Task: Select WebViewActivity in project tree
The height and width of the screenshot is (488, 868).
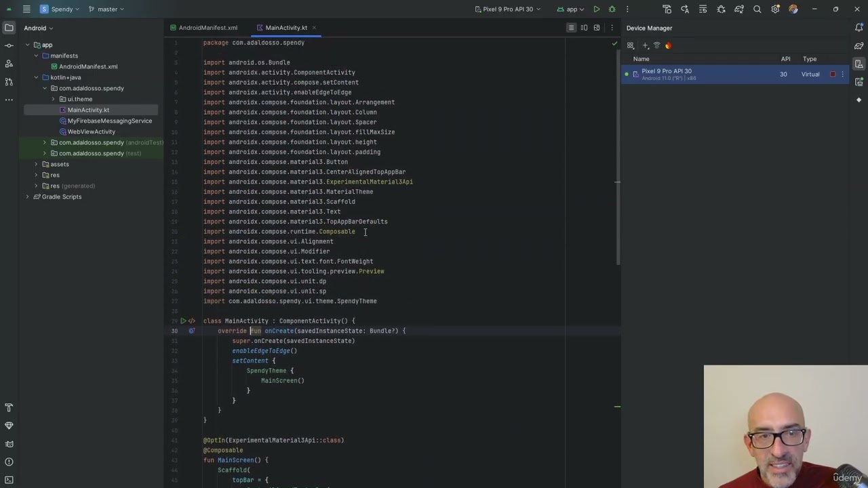Action: (x=87, y=131)
